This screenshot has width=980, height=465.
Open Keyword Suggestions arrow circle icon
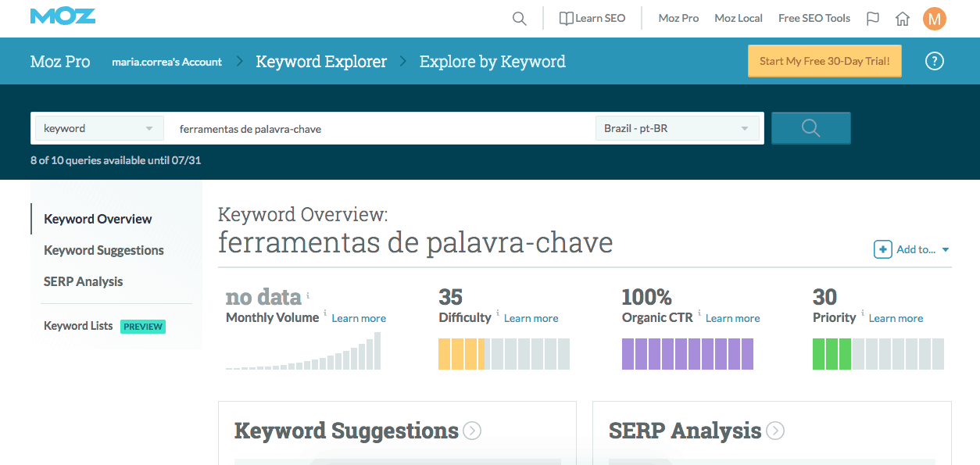[x=472, y=431]
